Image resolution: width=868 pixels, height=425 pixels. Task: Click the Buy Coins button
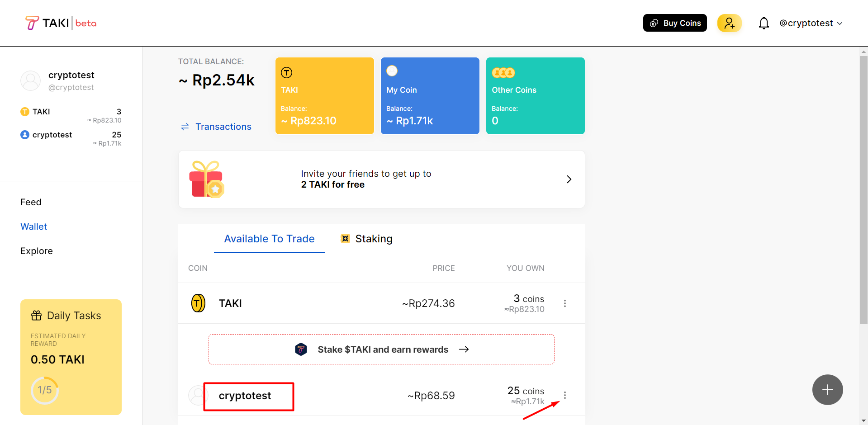[x=675, y=23]
